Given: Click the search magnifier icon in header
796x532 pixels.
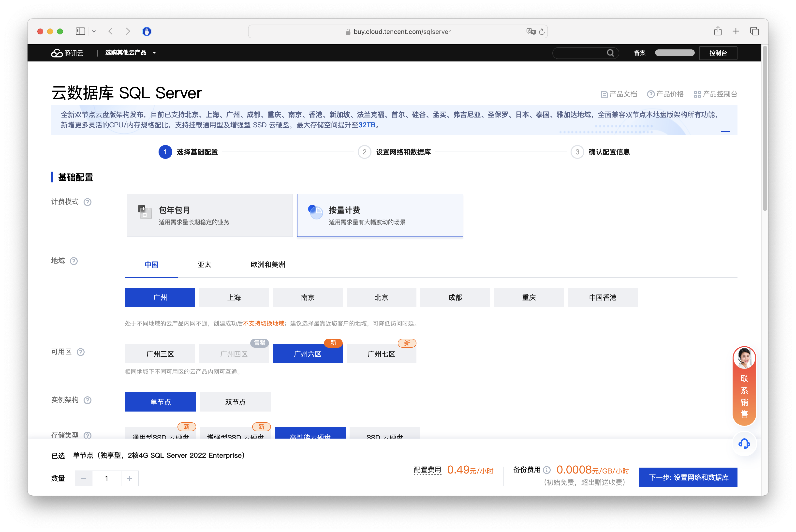Looking at the screenshot, I should click(x=610, y=53).
